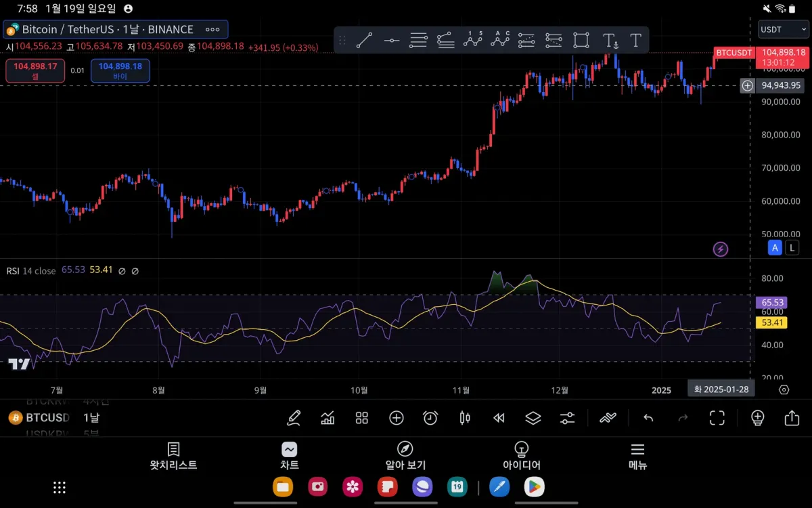Open the indicators chart icon
The height and width of the screenshot is (508, 812).
pos(328,418)
